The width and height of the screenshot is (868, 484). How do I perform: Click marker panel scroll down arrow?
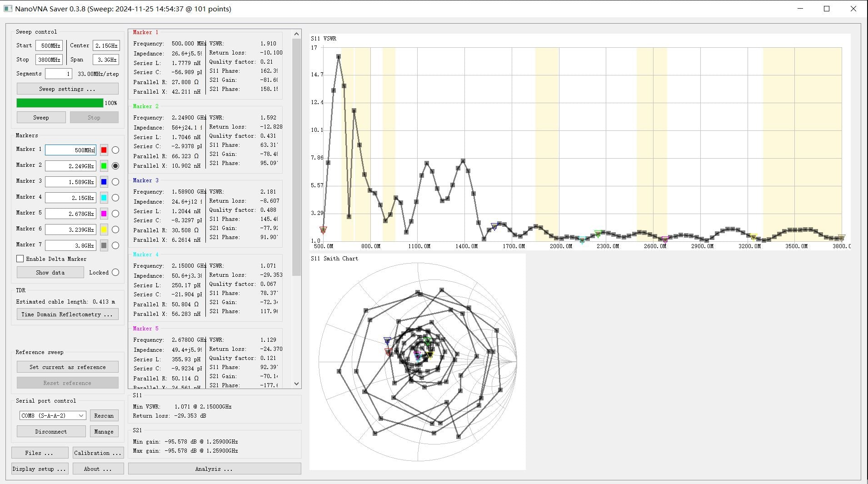coord(297,384)
